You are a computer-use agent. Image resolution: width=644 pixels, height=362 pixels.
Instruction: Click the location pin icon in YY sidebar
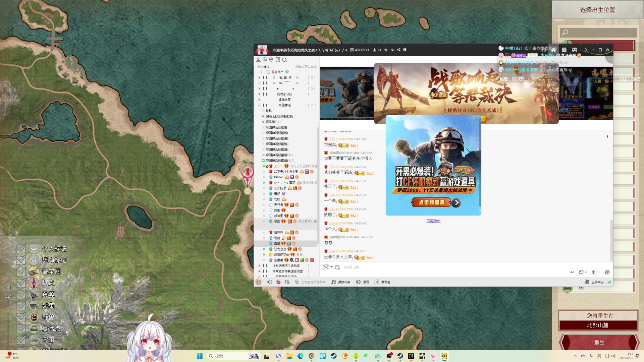pyautogui.click(x=271, y=60)
